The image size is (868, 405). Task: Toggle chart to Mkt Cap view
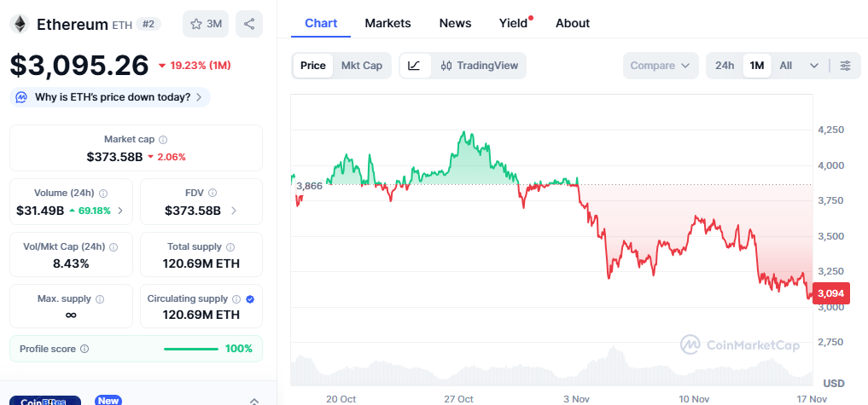coord(362,66)
